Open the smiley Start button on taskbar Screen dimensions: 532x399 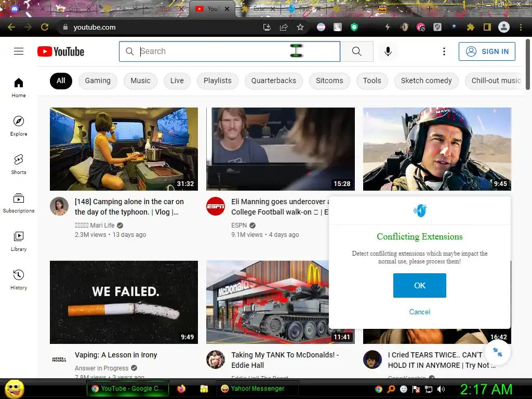14,389
